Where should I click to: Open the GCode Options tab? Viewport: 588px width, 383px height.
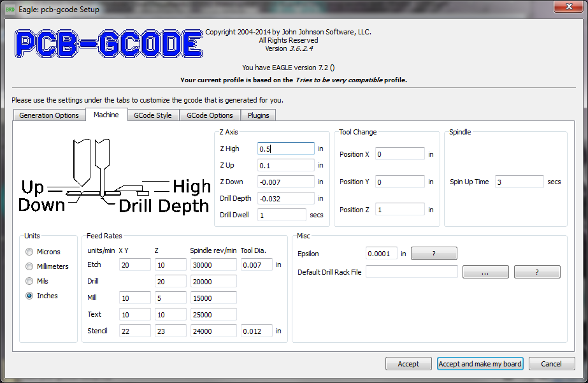tap(210, 115)
